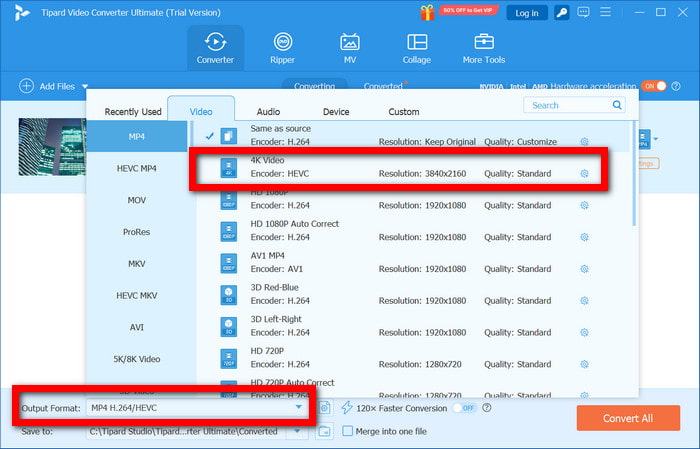Expand the Add Files dropdown arrow
Viewport: 700px width, 449px height.
pyautogui.click(x=86, y=87)
